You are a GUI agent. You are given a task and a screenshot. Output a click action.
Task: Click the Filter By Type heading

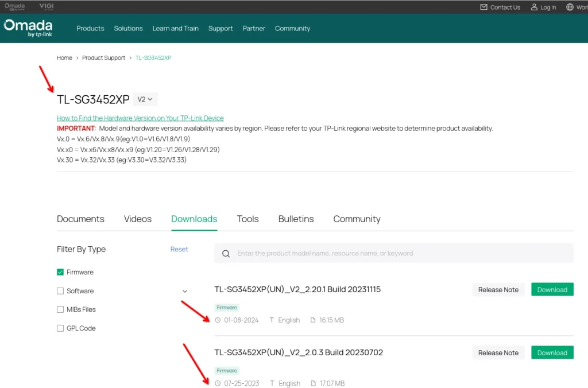pyautogui.click(x=81, y=249)
